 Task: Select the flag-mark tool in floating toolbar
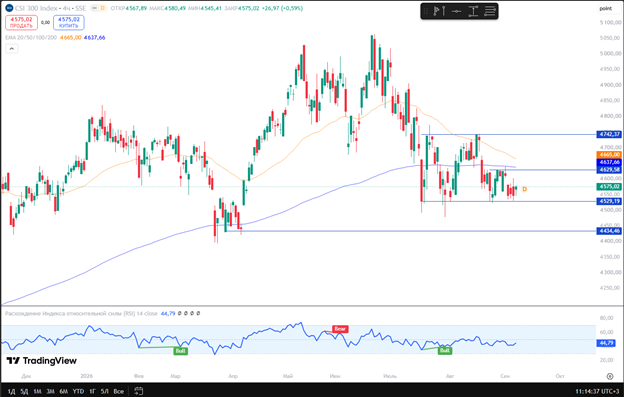(x=439, y=11)
